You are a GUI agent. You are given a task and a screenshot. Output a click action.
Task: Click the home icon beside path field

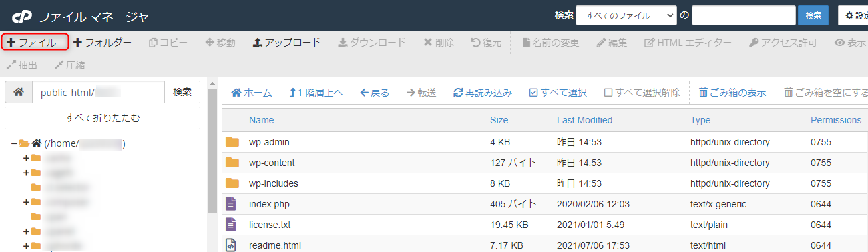(x=19, y=92)
